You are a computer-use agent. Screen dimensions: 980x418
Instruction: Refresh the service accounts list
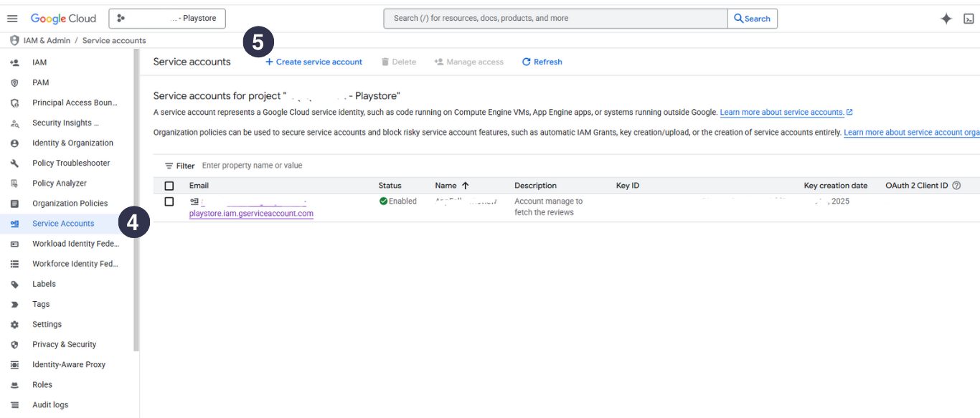[542, 62]
